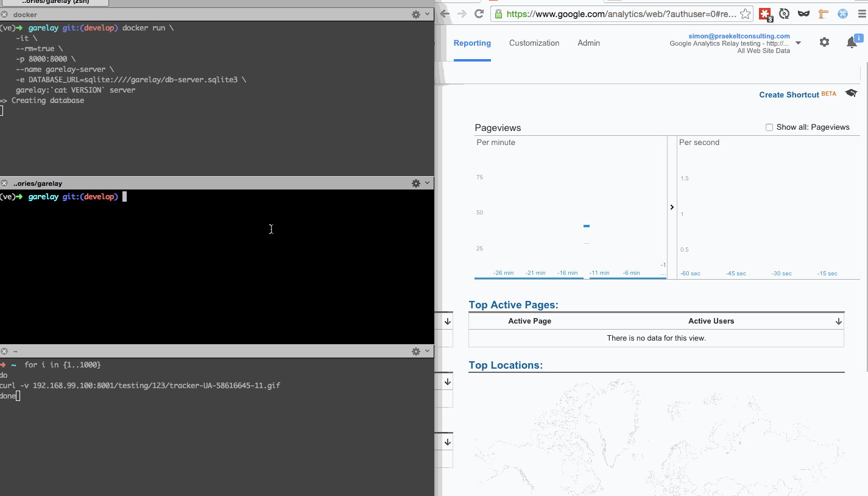Open the Analytics account selector dropdown

tap(799, 43)
